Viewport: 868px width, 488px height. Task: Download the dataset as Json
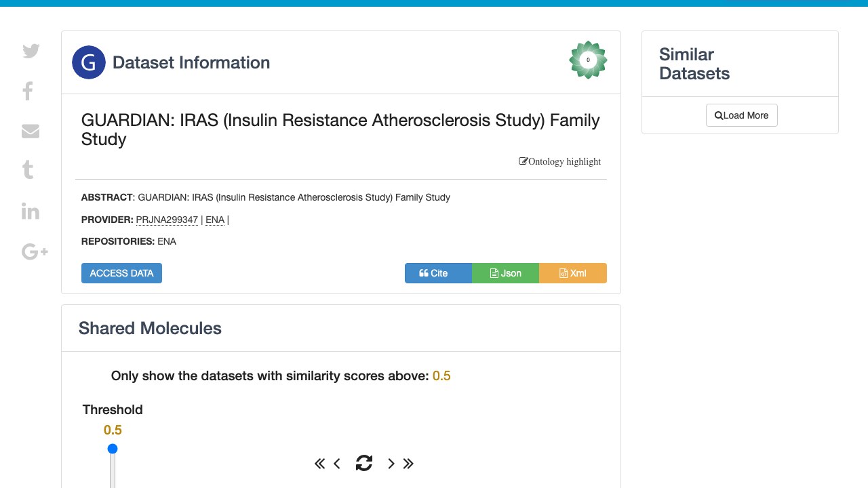click(x=506, y=273)
